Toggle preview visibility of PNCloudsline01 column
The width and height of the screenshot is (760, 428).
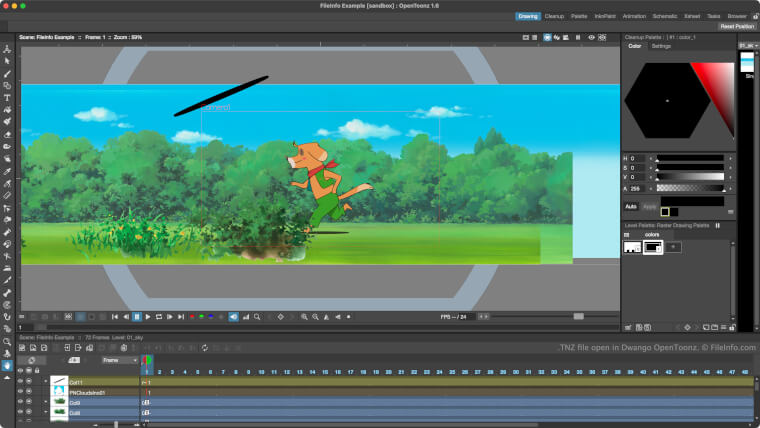click(20, 392)
